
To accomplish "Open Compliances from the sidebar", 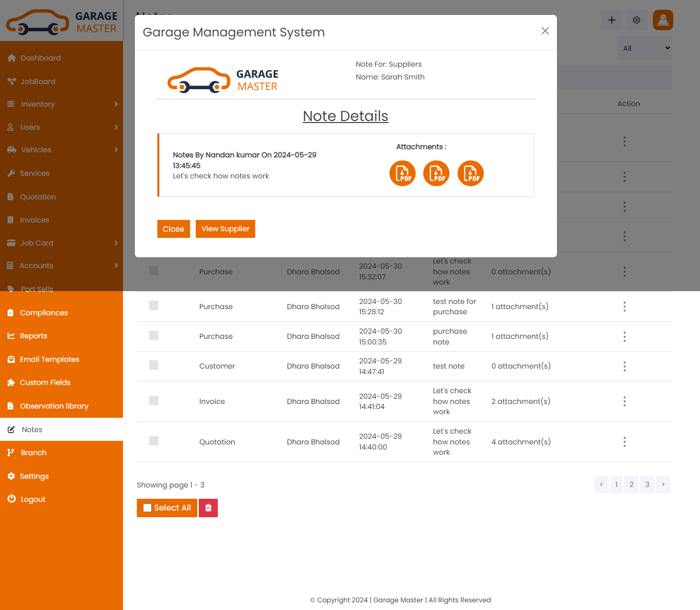I will pyautogui.click(x=44, y=313).
